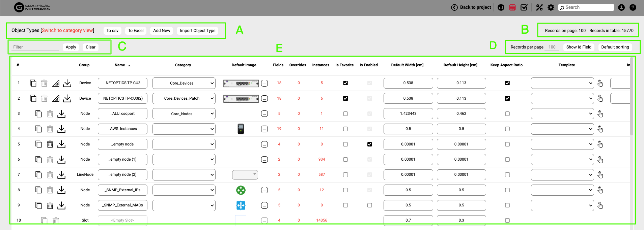Viewport: 644px width, 230px height.
Task: Click the bar chart reports icon in header
Action: pos(501,7)
